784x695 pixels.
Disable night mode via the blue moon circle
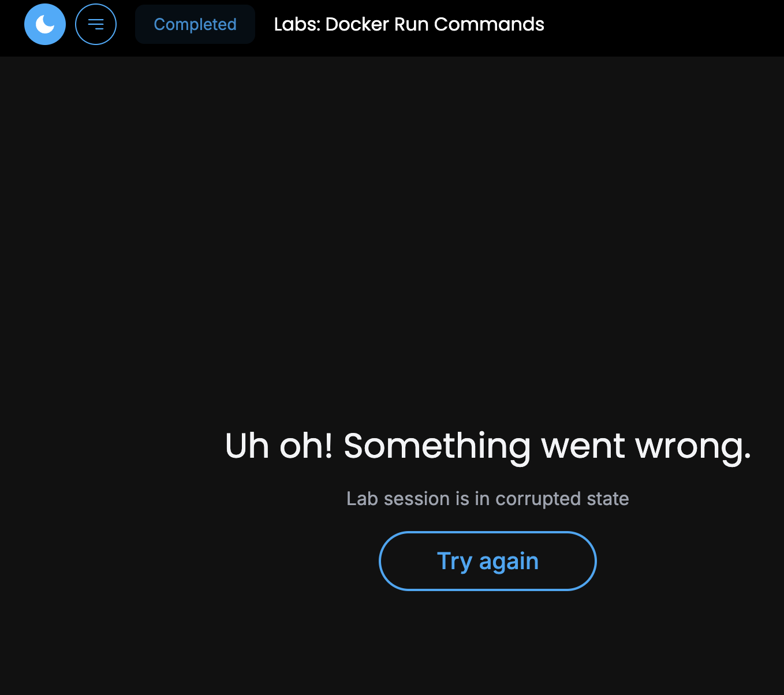(45, 24)
